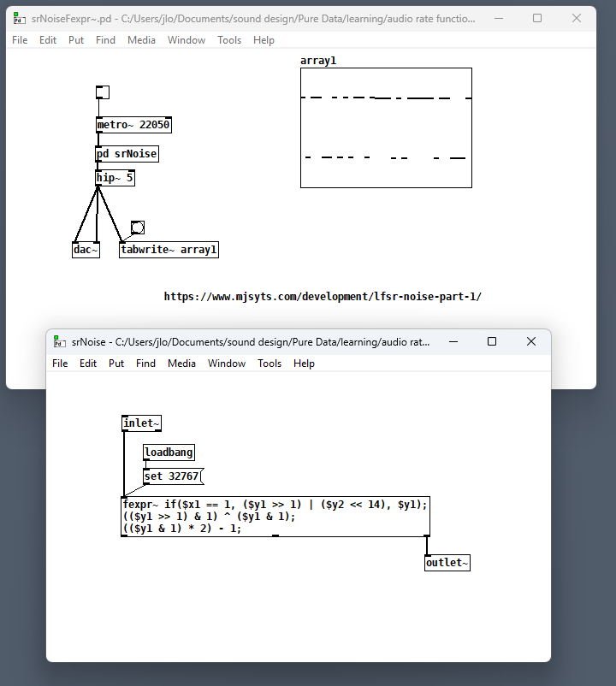Open Edit menu in srNoiseFexpr~ window
Screen dimensions: 616x686
48,40
